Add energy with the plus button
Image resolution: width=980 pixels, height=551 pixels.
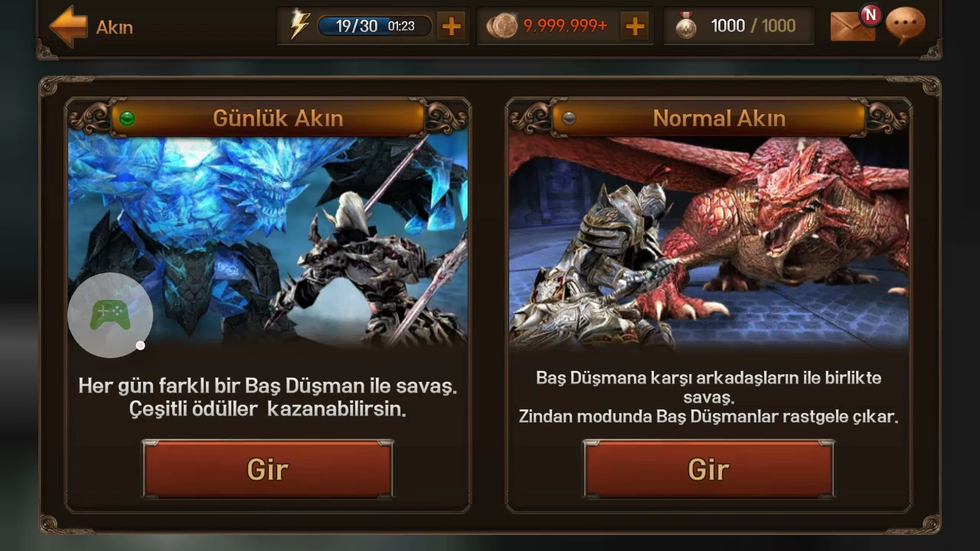coord(452,27)
